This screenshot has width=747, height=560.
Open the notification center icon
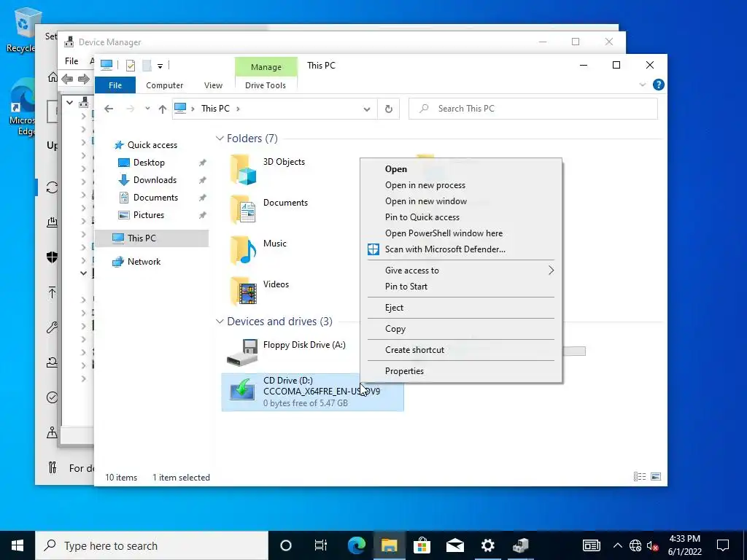click(723, 545)
